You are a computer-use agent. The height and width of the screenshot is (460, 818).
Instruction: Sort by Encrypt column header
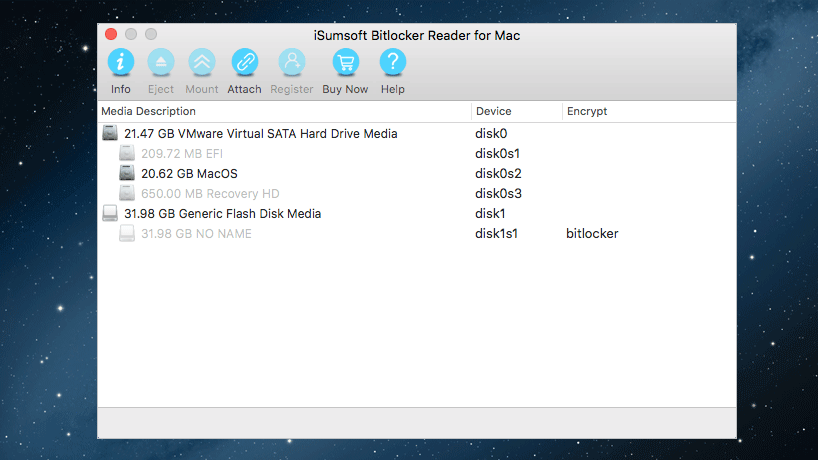pyautogui.click(x=649, y=111)
